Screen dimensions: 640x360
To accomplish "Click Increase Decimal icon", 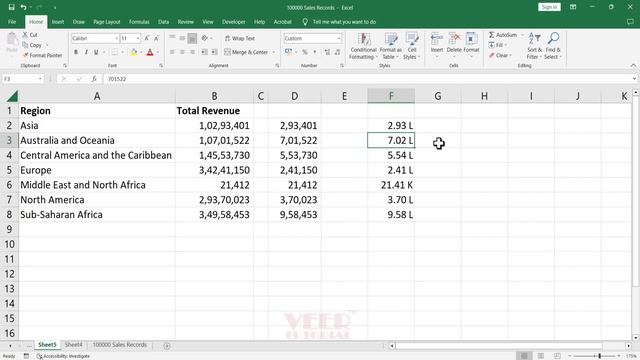I will (327, 52).
